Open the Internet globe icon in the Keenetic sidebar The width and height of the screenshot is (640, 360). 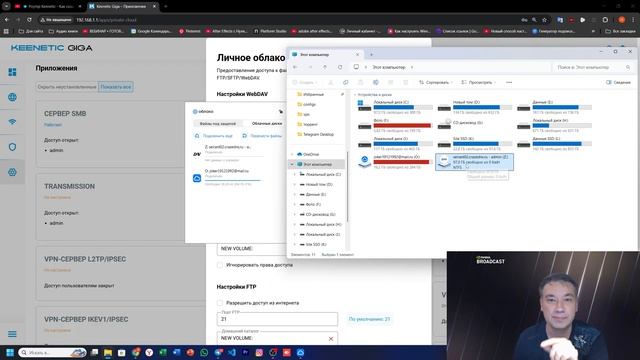12,97
